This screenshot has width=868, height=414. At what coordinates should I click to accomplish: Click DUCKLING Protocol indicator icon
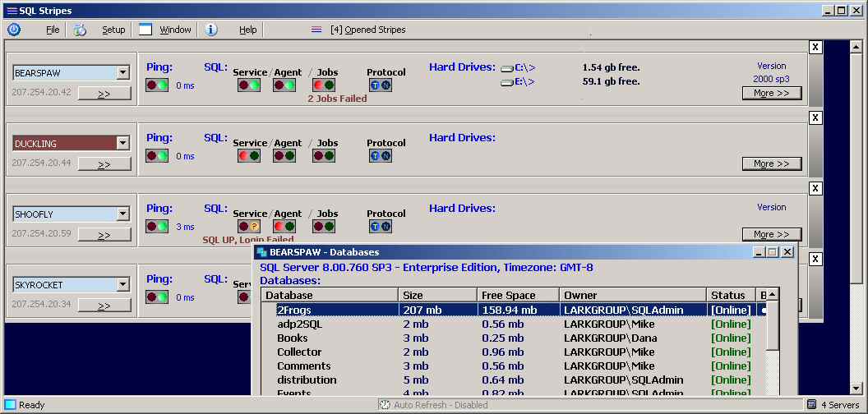point(381,156)
